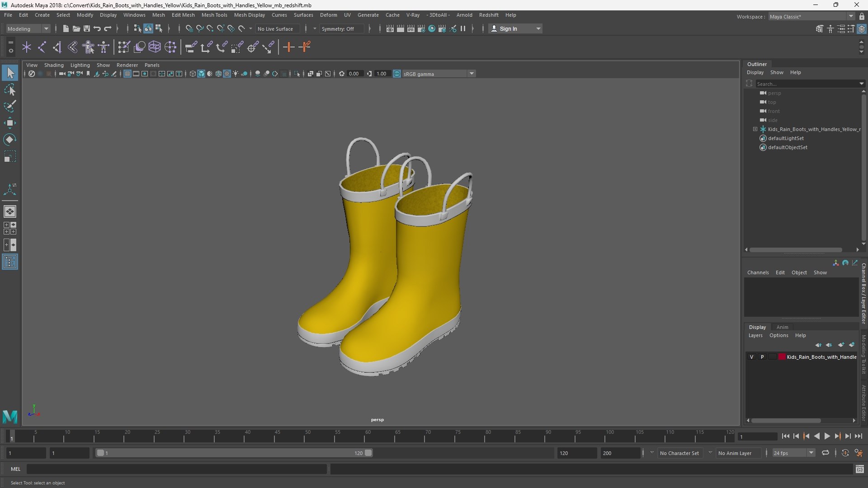Activate the Rotate tool in toolbox
The width and height of the screenshot is (868, 488).
point(10,140)
